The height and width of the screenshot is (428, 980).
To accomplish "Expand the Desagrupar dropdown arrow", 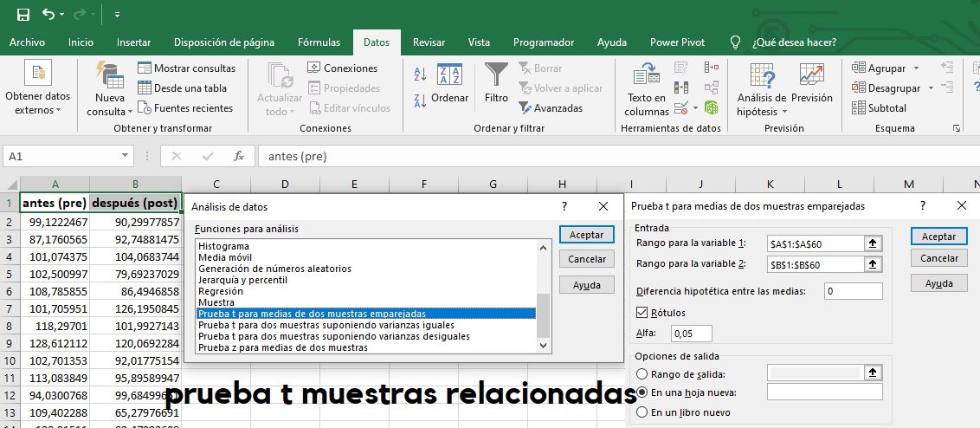I will pyautogui.click(x=931, y=88).
